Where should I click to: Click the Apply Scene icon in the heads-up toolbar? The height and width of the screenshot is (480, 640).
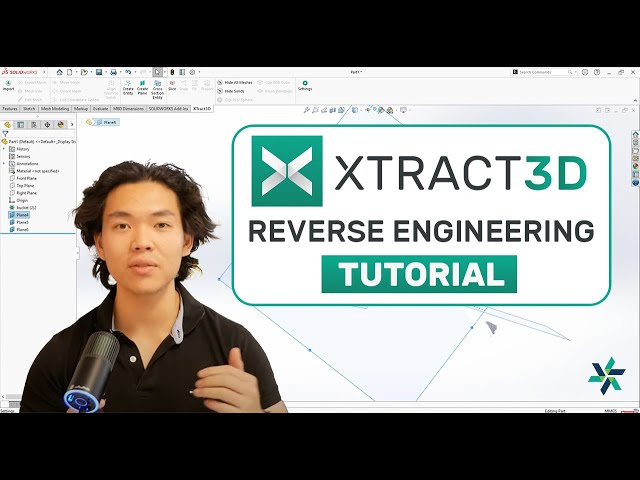(390, 110)
